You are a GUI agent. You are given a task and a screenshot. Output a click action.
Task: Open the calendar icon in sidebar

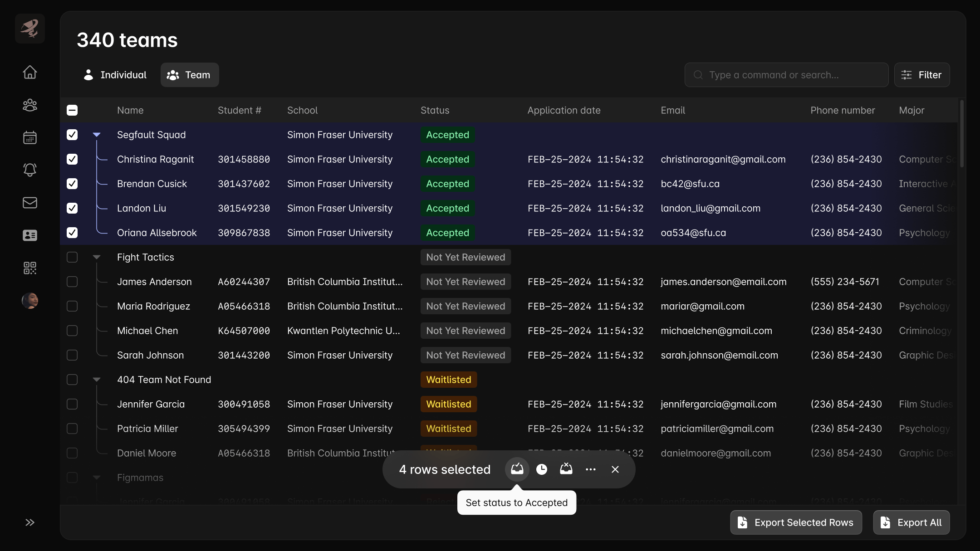coord(30,137)
